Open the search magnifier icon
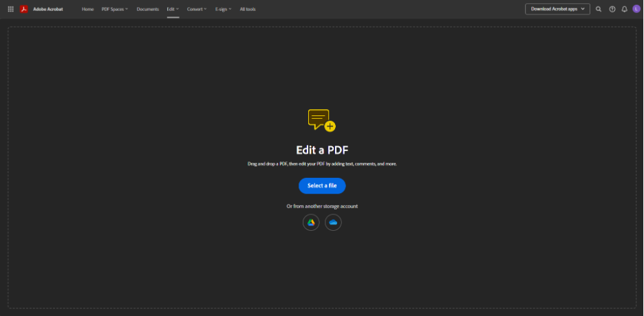This screenshot has width=644, height=316. tap(599, 9)
